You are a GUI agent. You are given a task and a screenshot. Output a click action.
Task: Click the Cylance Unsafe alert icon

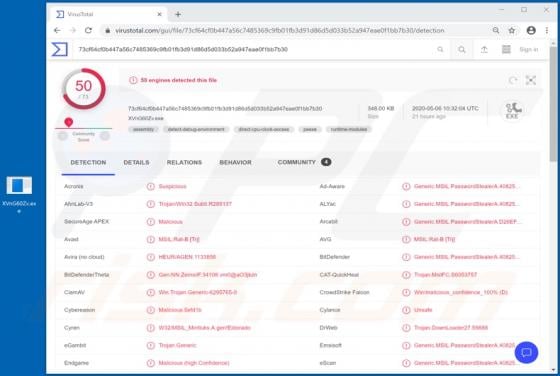coord(406,310)
